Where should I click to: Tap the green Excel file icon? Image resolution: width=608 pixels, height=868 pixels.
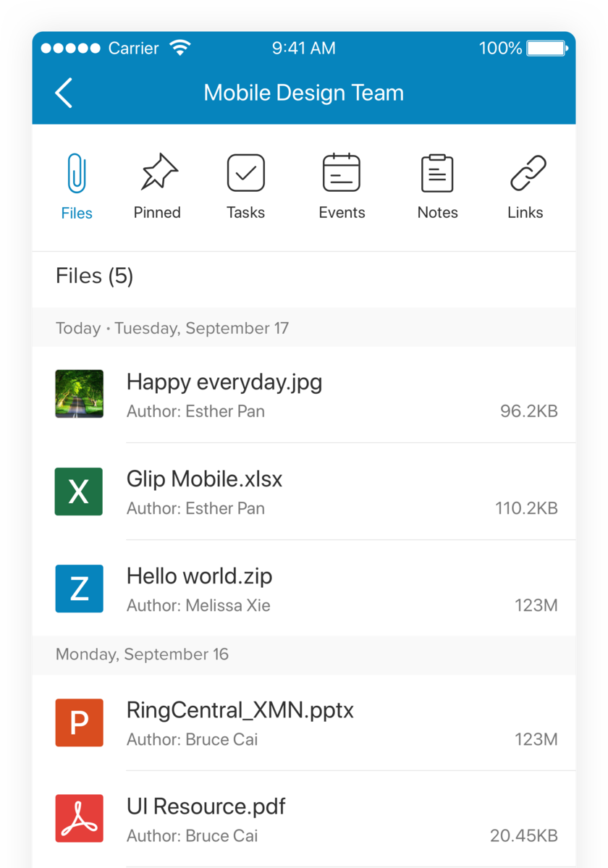79,492
